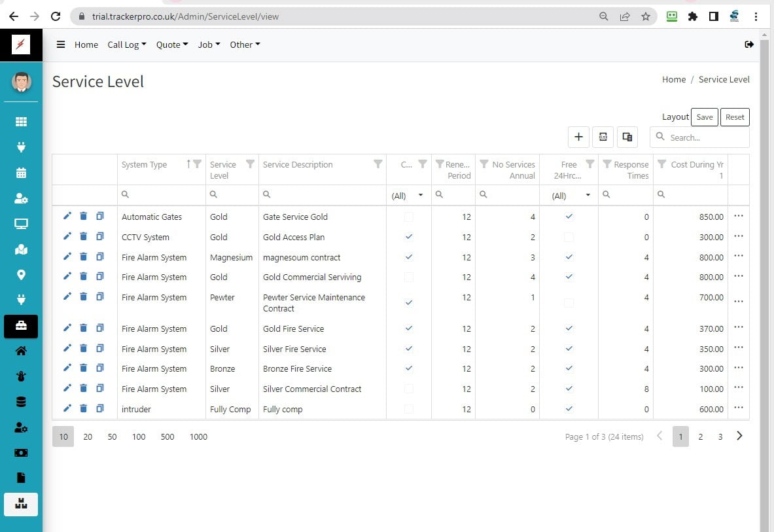Image resolution: width=774 pixels, height=532 pixels.
Task: Expand the Quote dropdown menu
Action: pos(172,44)
